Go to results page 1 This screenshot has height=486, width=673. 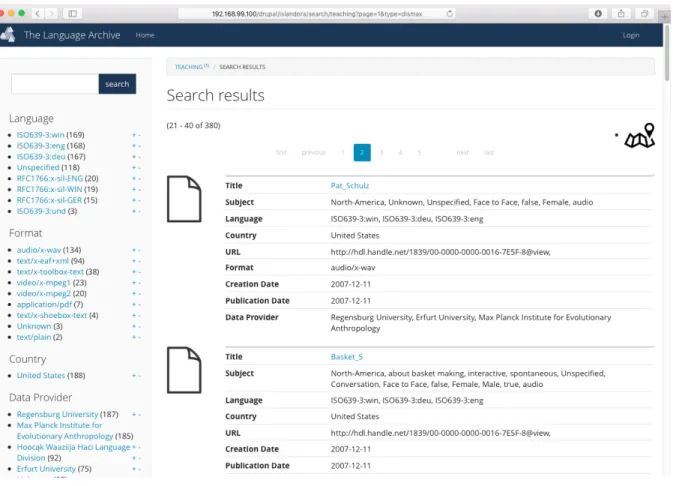coord(343,152)
